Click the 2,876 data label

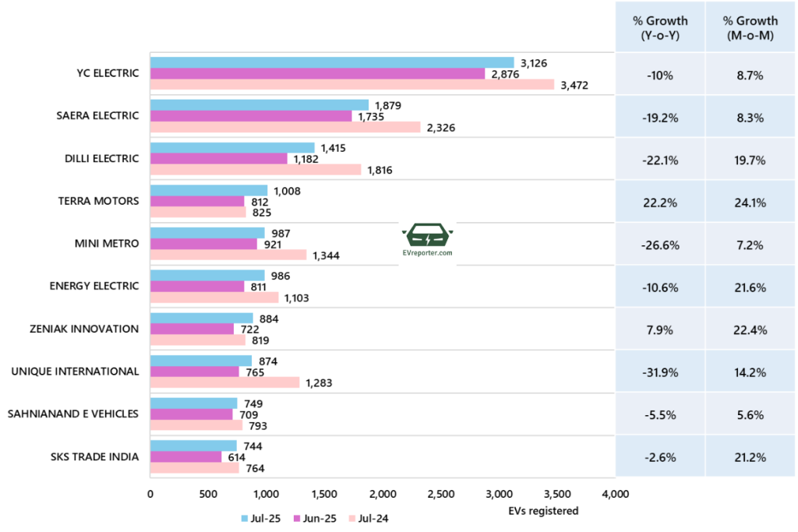click(505, 74)
